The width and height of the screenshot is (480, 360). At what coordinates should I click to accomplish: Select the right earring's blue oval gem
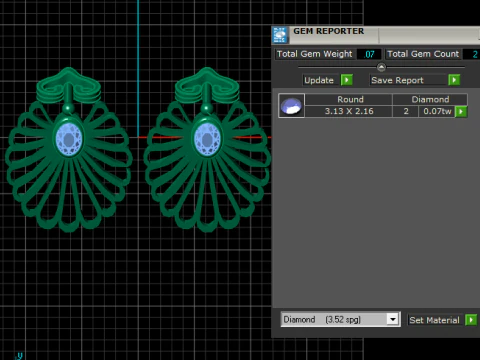pos(207,139)
